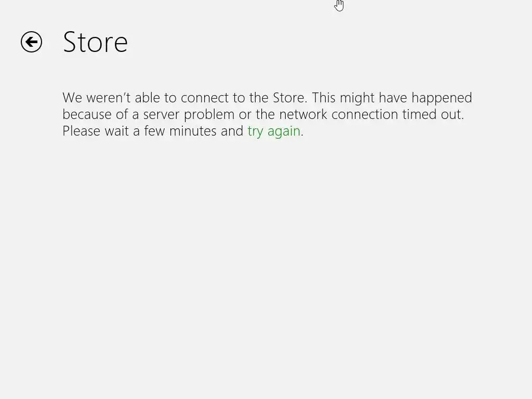The image size is (532, 399).
Task: Click 'timed out.' at the second line's end
Action: coord(433,114)
